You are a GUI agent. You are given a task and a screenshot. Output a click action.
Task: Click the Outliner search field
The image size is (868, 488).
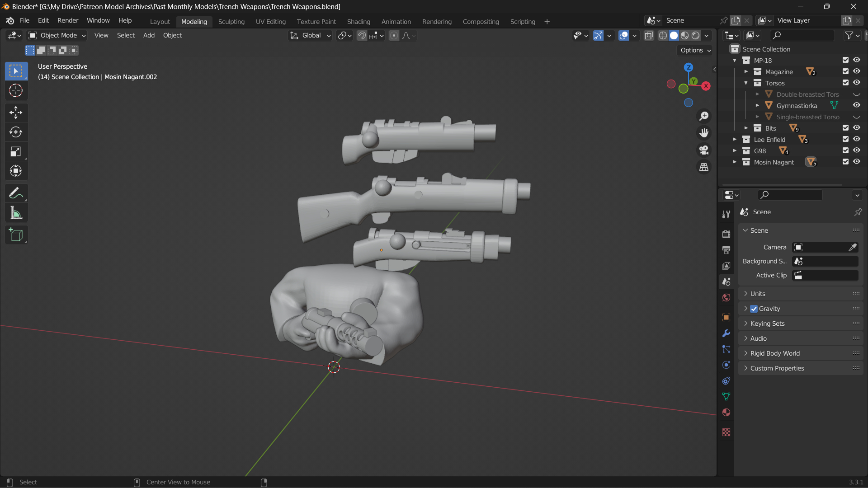(x=802, y=35)
